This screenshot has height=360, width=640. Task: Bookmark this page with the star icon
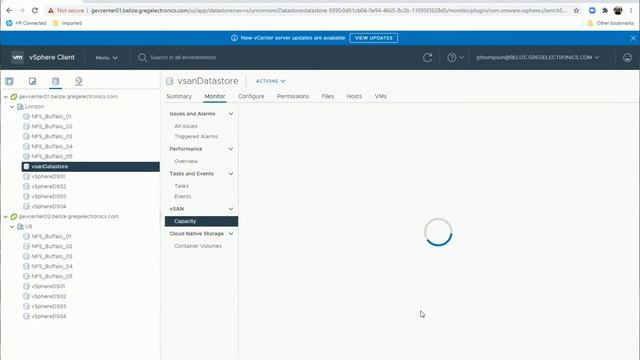click(576, 10)
